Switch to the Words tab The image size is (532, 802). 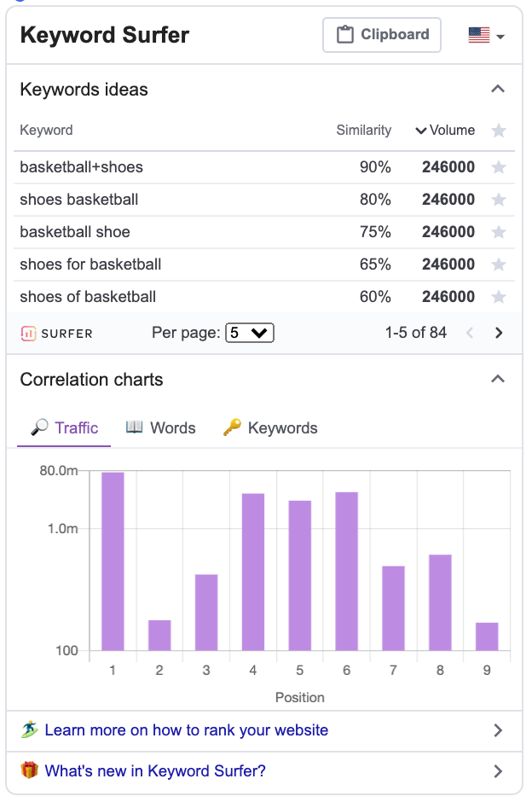click(x=160, y=427)
